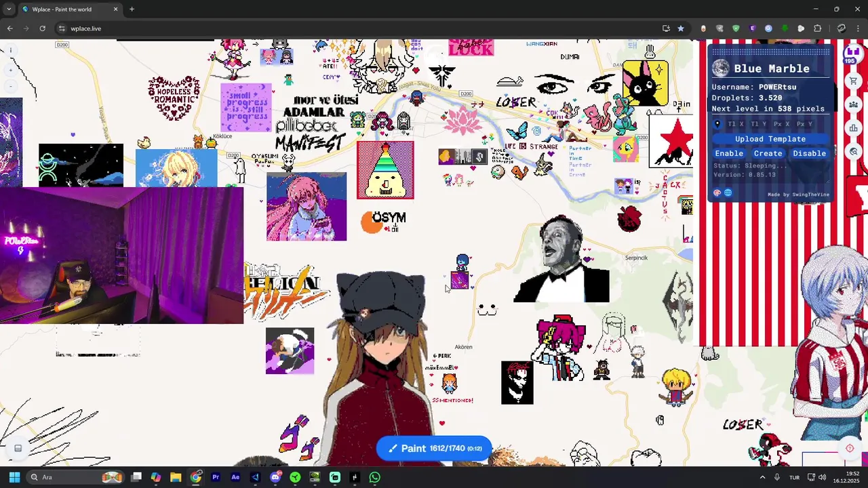Bookmark this page with the star icon

(681, 28)
